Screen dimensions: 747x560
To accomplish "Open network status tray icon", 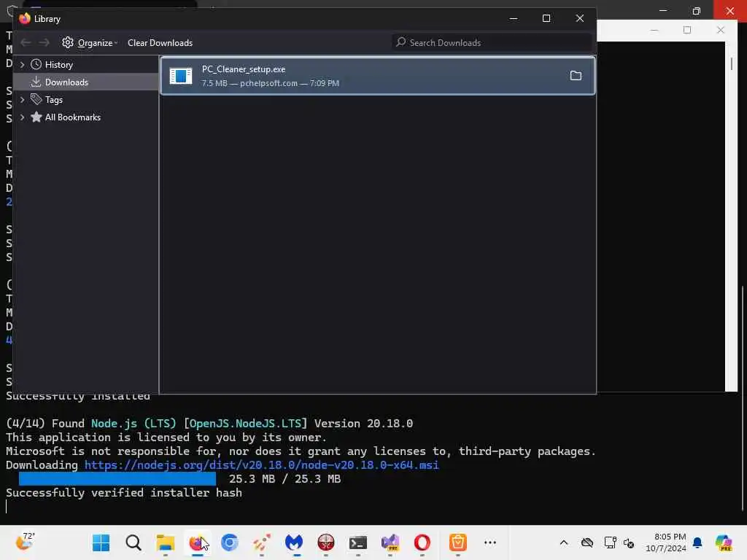I will pos(610,542).
